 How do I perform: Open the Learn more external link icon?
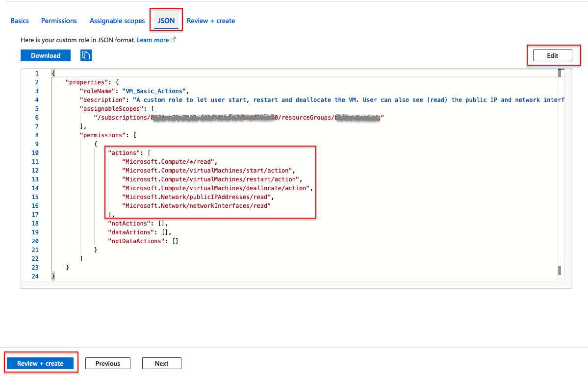[172, 40]
